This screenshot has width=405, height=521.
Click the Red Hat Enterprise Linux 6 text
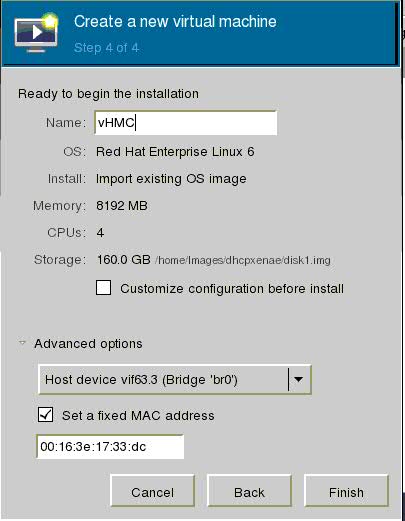(x=175, y=152)
